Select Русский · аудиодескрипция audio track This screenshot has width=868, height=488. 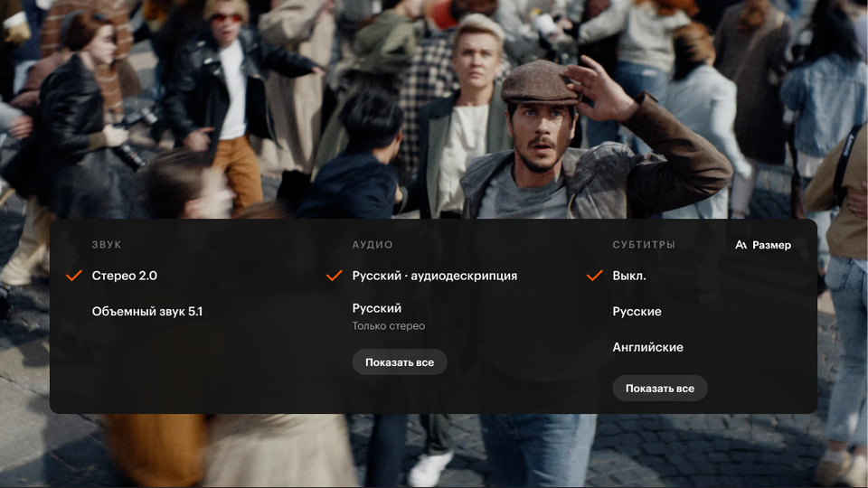[435, 276]
